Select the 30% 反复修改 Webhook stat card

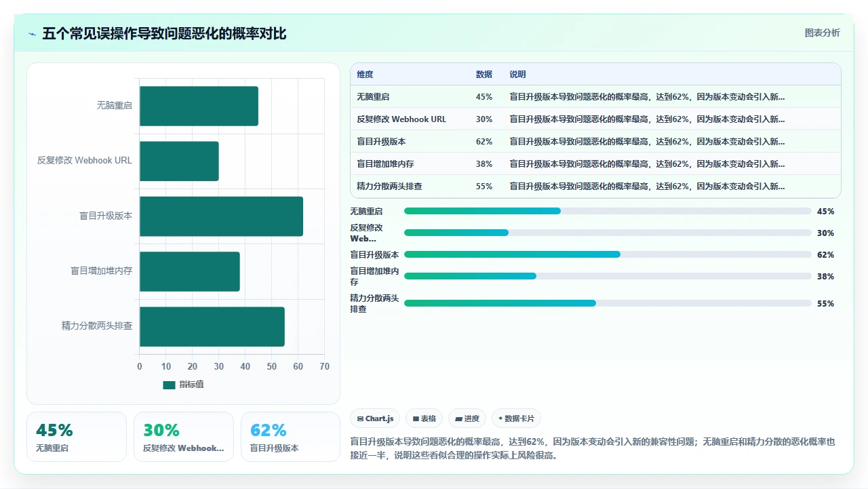coord(184,437)
